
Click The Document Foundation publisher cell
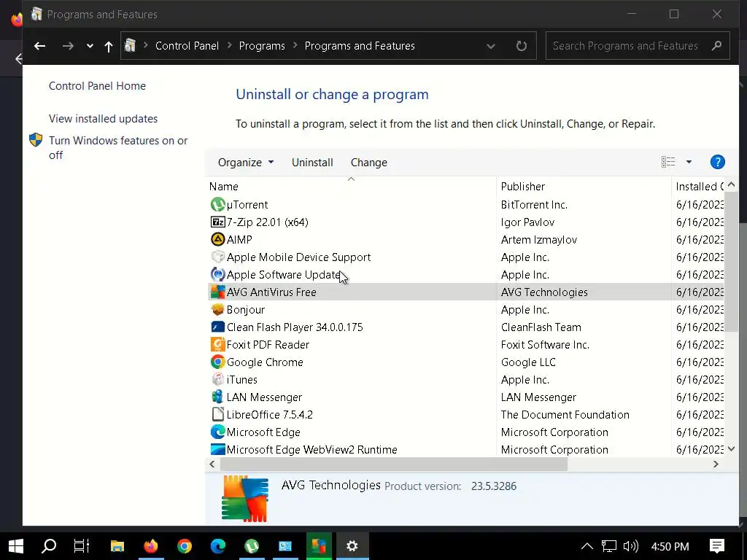[565, 415]
